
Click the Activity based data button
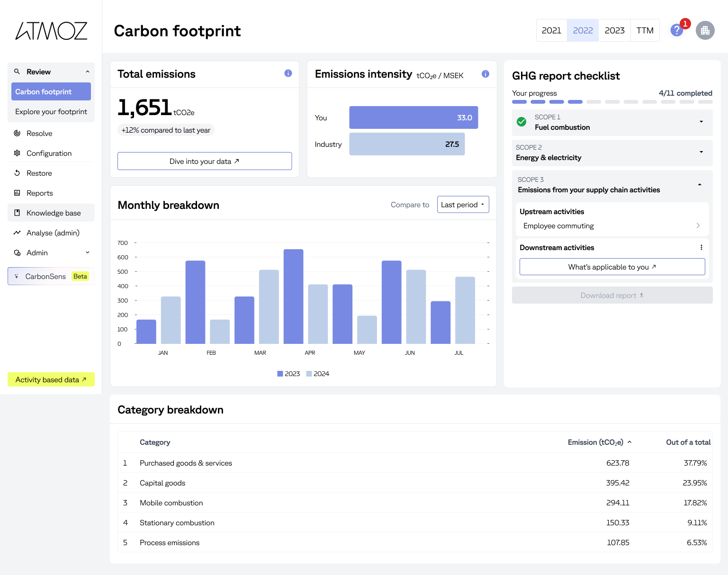(x=51, y=380)
